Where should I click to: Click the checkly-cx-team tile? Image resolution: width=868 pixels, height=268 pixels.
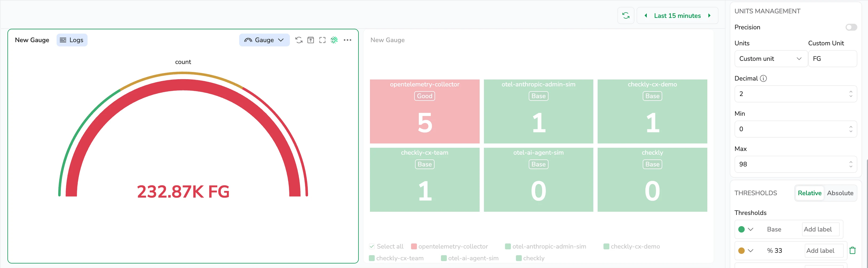[425, 180]
